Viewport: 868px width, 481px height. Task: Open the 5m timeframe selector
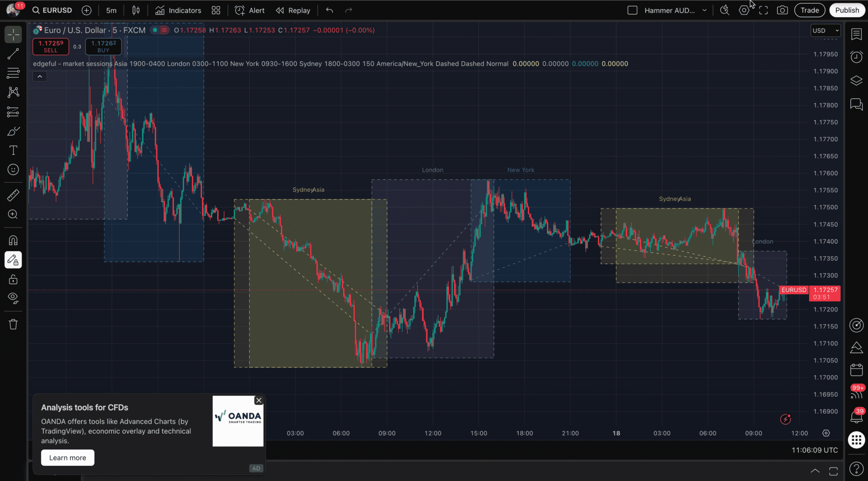tap(111, 10)
